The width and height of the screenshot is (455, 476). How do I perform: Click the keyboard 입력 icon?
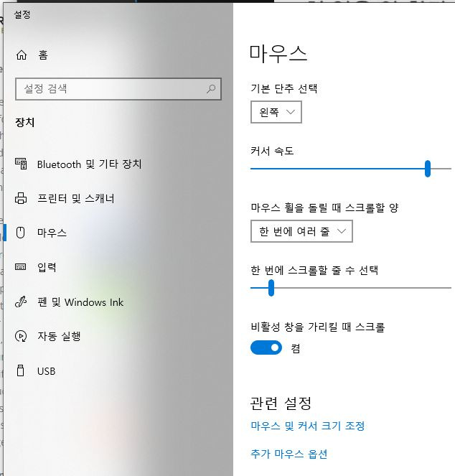click(21, 266)
